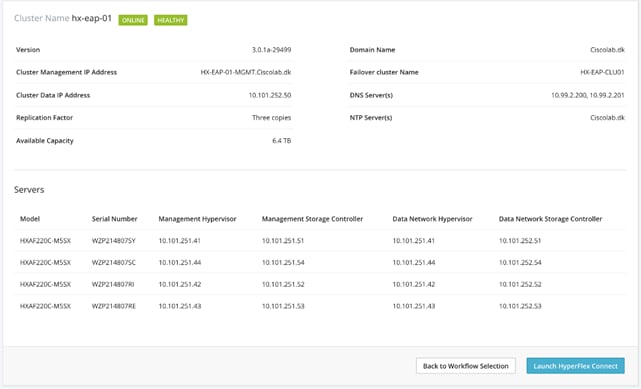The height and width of the screenshot is (389, 641).
Task: Click the HEALTHY status badge
Action: pos(170,20)
